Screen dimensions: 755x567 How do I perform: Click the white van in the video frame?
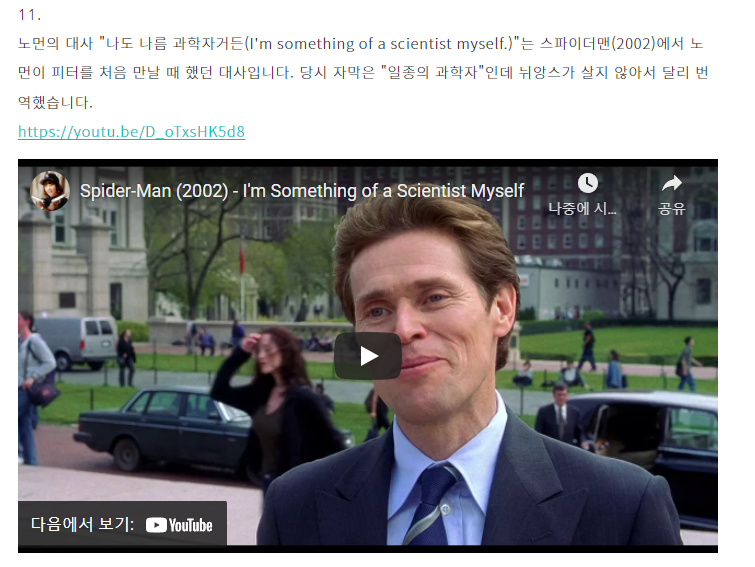point(75,341)
